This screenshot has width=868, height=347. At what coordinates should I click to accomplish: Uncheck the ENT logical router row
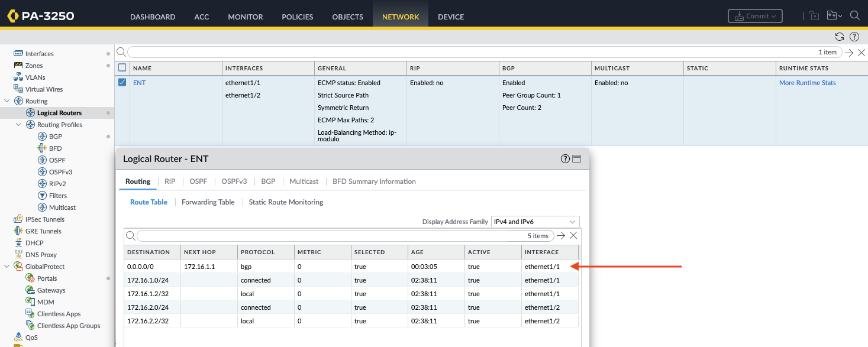coord(122,83)
